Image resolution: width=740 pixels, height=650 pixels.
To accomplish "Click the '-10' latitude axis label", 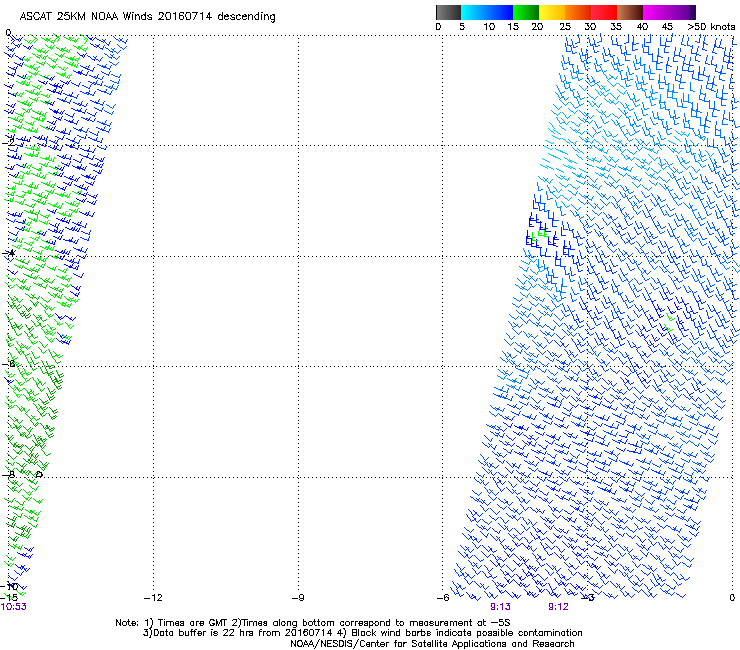I will (10, 586).
